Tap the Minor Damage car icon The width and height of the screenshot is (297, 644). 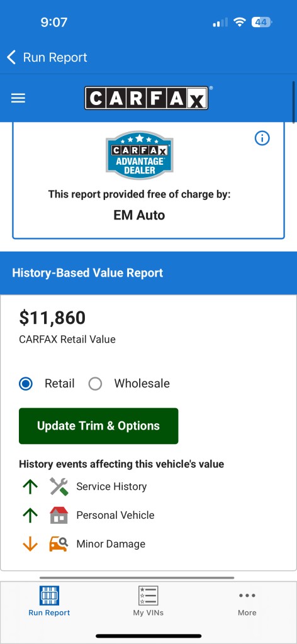click(x=59, y=544)
